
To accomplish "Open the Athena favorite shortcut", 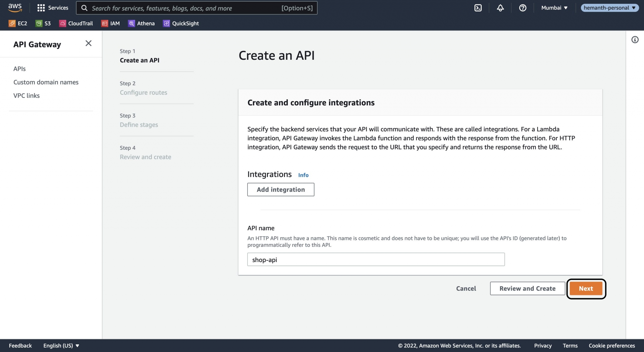I will tap(142, 23).
